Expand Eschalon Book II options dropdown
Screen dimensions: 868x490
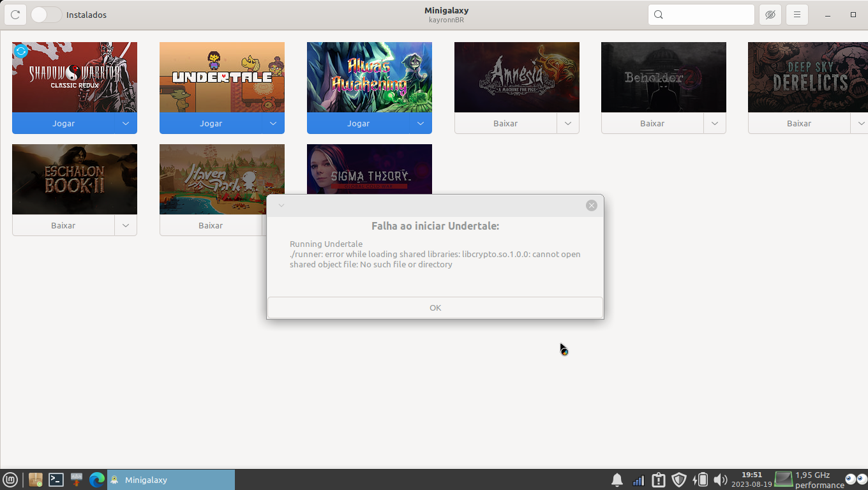coord(126,225)
